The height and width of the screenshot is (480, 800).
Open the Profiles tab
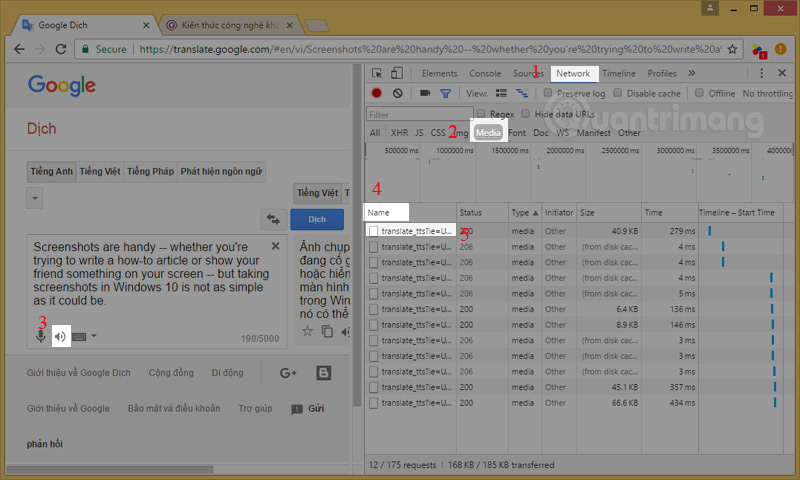coord(662,73)
